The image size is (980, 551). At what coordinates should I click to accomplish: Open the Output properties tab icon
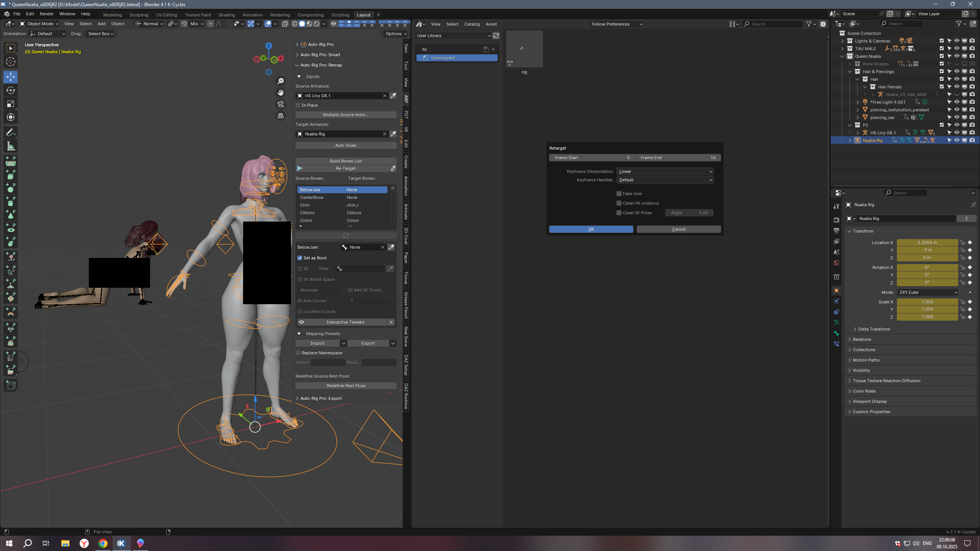(x=836, y=231)
